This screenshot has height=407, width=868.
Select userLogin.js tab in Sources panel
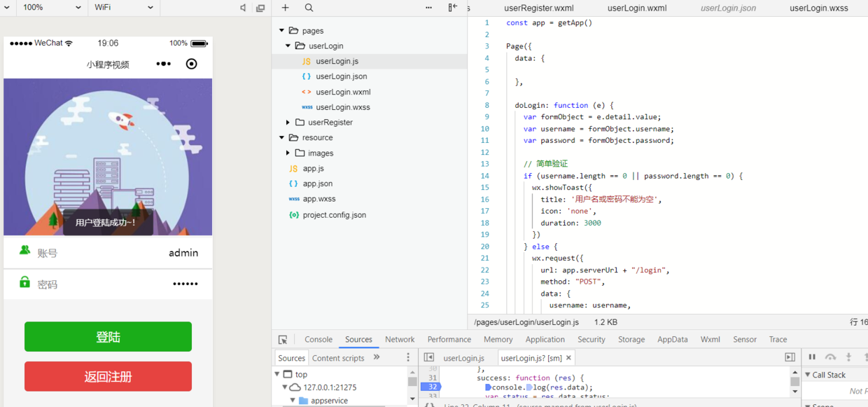[x=463, y=358]
